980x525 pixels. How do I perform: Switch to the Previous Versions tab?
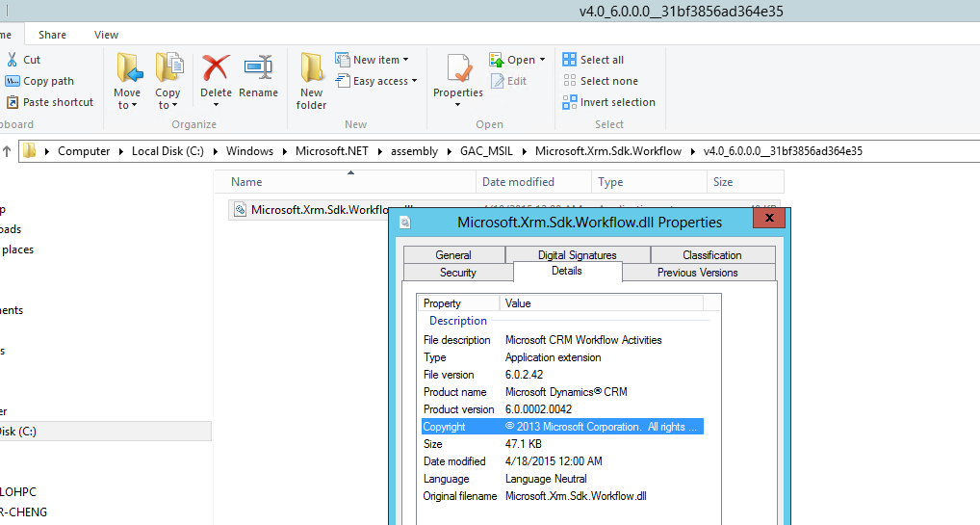pyautogui.click(x=698, y=273)
